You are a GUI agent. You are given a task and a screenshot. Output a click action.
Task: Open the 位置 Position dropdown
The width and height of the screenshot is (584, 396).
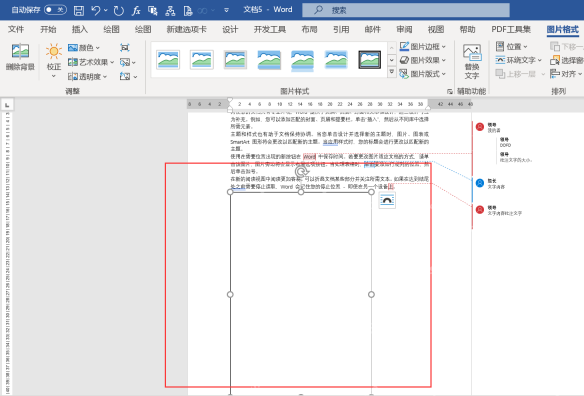[x=526, y=47]
